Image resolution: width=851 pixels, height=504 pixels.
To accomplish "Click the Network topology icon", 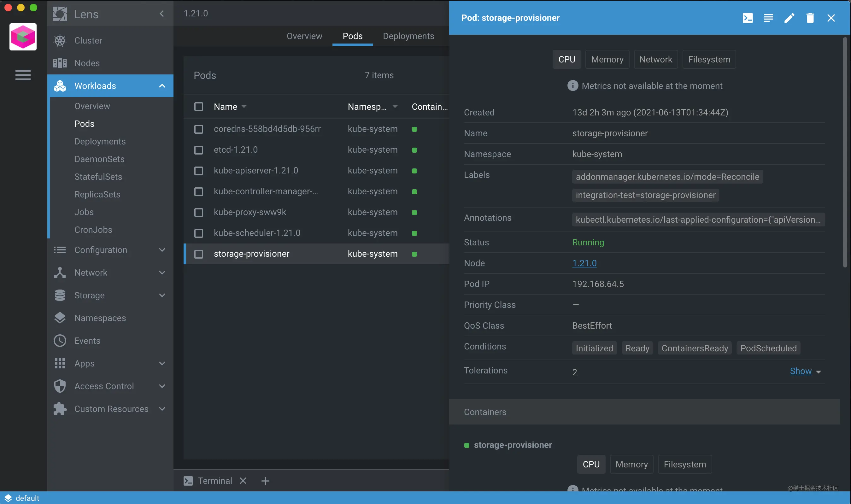I will (60, 273).
